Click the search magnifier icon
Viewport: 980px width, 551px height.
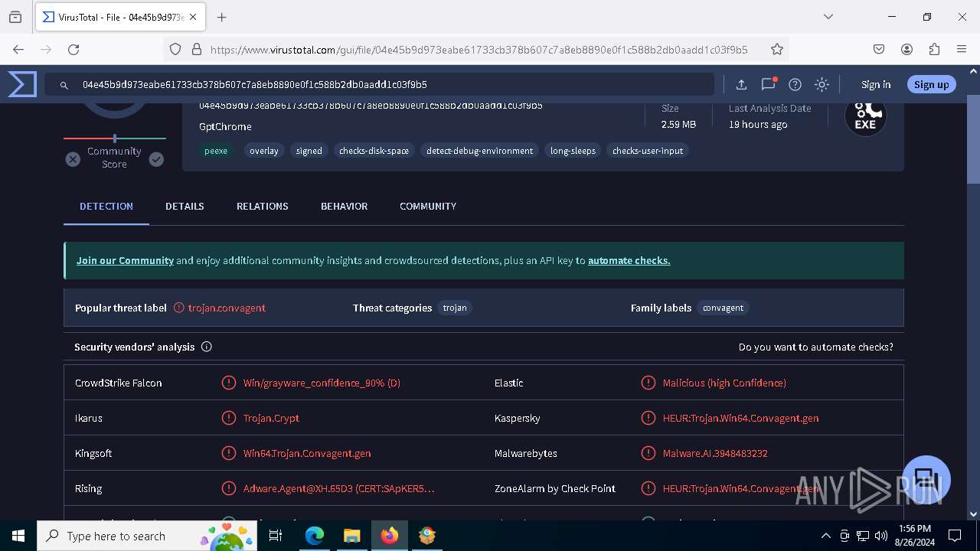64,85
